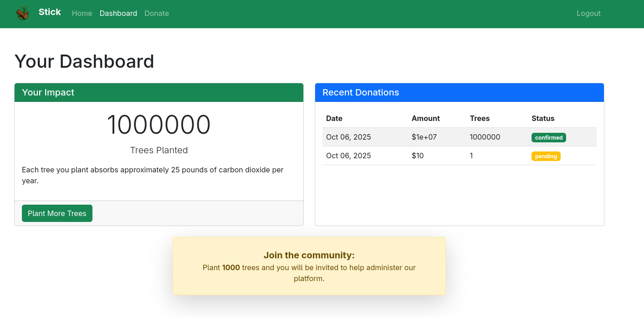Select the $10 donation amount cell
The width and height of the screenshot is (644, 317).
pos(418,156)
